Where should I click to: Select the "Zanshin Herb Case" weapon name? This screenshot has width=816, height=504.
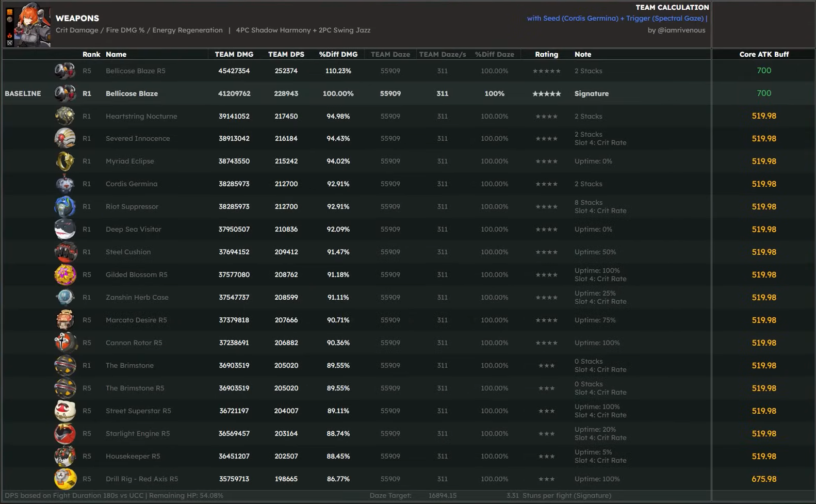click(137, 297)
